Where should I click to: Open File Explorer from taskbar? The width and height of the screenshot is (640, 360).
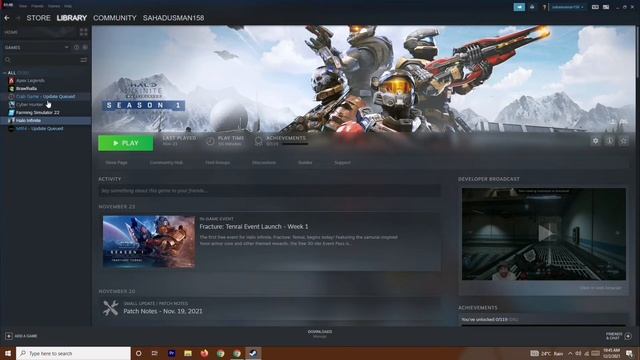click(188, 353)
